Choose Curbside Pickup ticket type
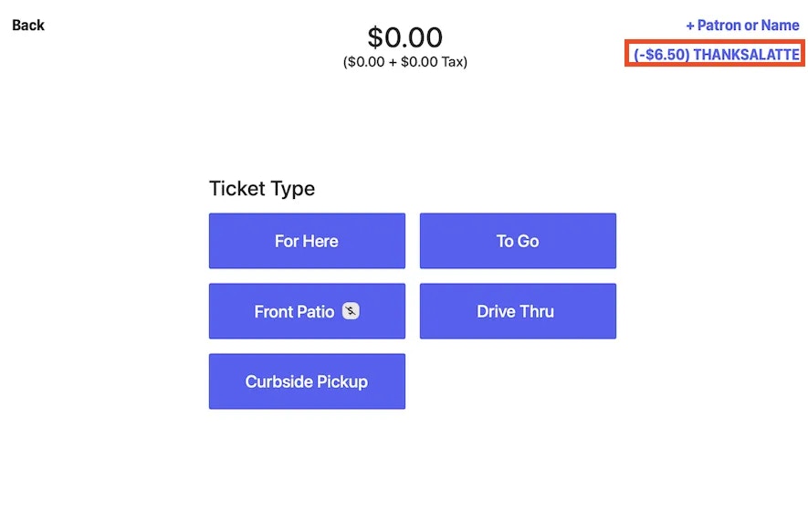This screenshot has width=808, height=532. click(x=307, y=381)
